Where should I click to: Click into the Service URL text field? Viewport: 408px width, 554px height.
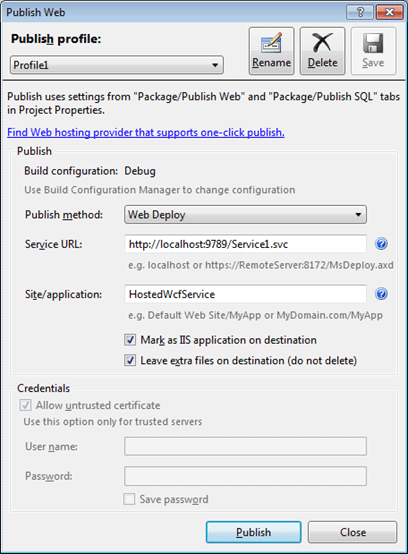click(246, 244)
